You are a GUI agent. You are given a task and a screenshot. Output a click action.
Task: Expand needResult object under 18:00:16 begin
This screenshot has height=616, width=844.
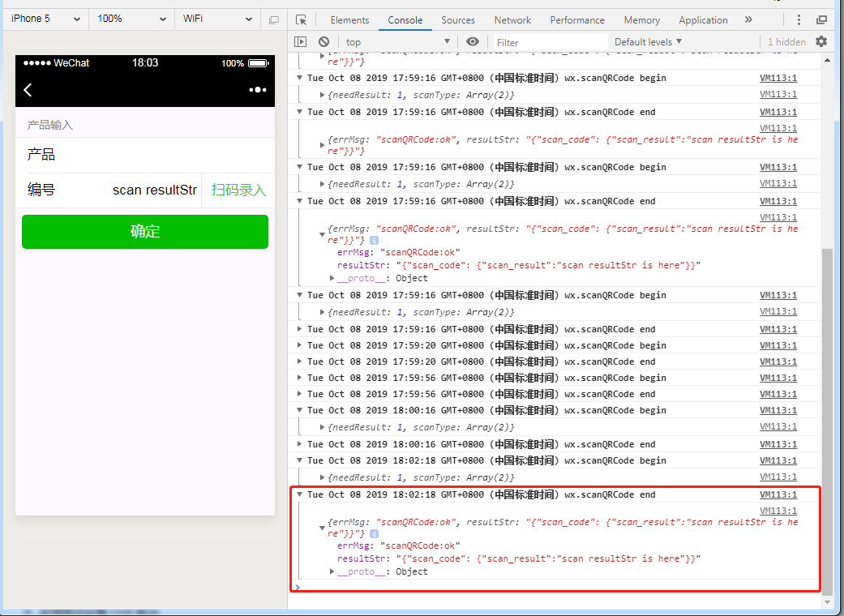click(322, 427)
